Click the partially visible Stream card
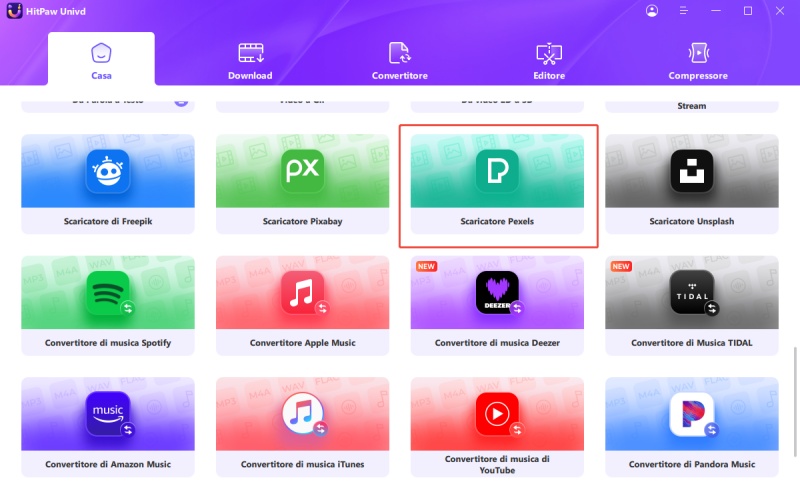Image resolution: width=800 pixels, height=493 pixels. coord(692,106)
